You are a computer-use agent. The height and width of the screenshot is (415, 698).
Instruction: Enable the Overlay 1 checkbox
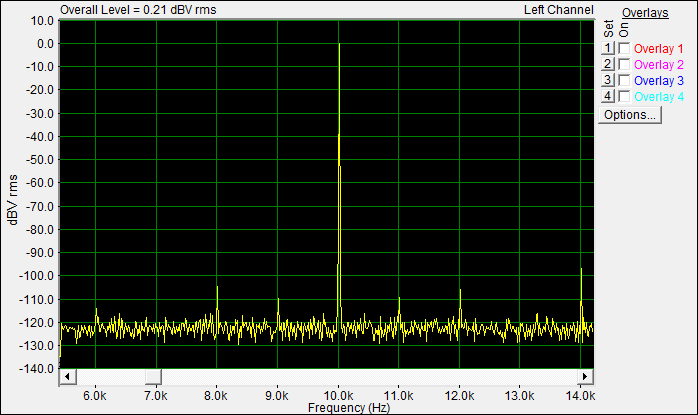click(624, 48)
